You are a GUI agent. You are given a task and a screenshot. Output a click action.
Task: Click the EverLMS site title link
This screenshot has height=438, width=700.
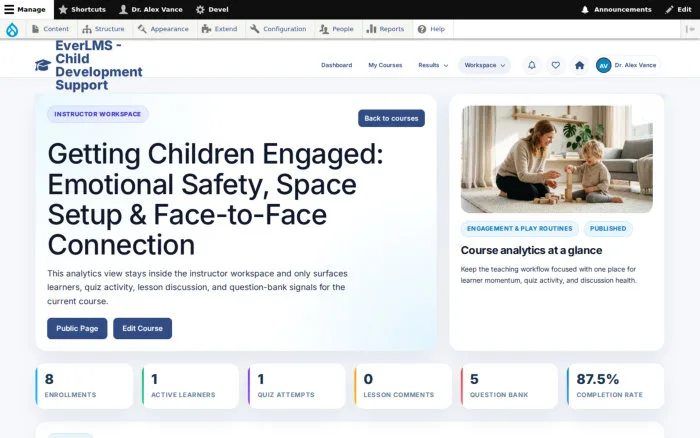(x=99, y=65)
